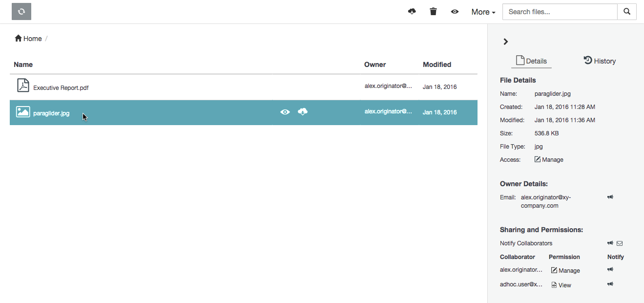Click the Home icon in the breadcrumb
This screenshot has height=303, width=644.
click(18, 39)
